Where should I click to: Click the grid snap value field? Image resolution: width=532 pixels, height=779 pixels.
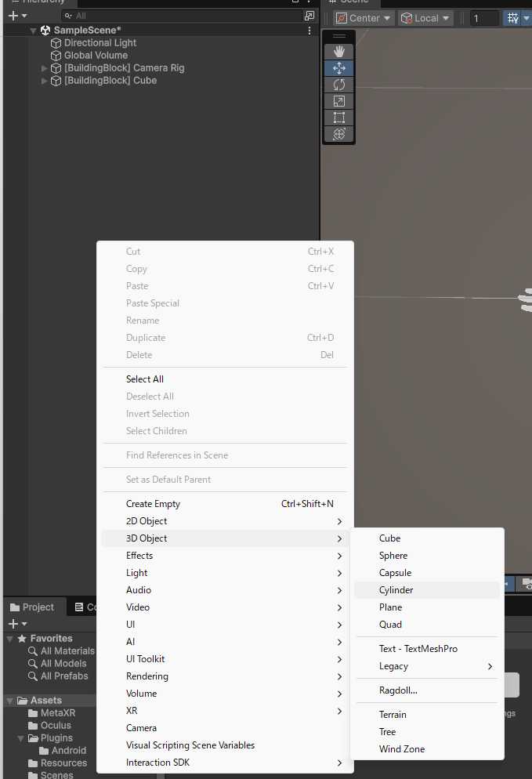pos(484,18)
